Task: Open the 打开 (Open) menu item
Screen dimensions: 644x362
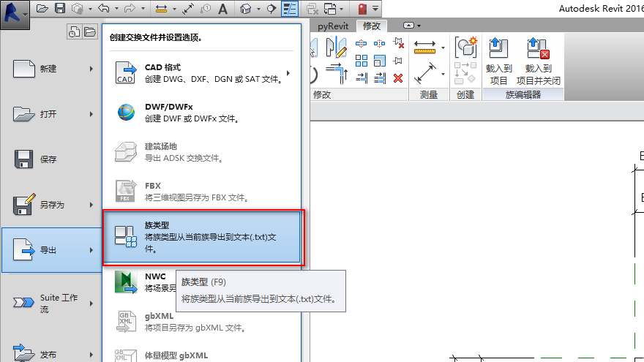Action: click(52, 114)
